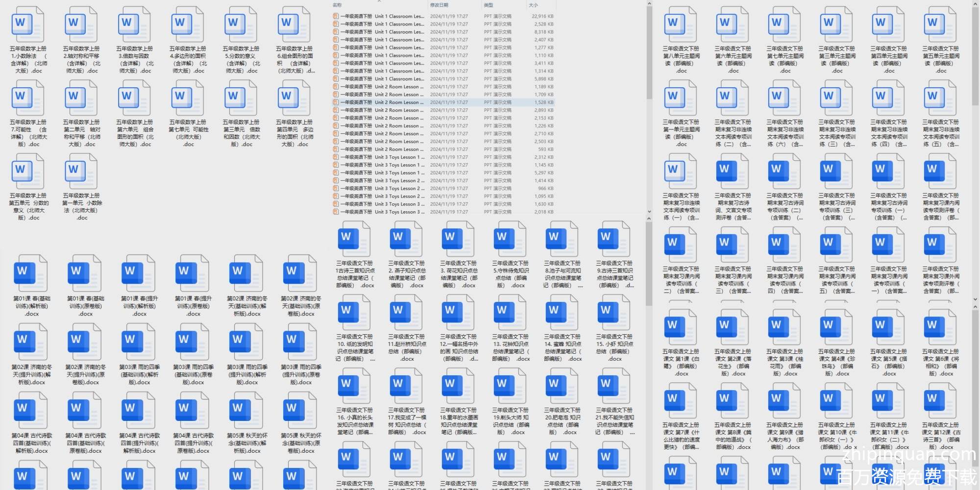Viewport: 980px width, 490px height.
Task: Click the PPT list scrollbar down arrow
Action: point(649,211)
